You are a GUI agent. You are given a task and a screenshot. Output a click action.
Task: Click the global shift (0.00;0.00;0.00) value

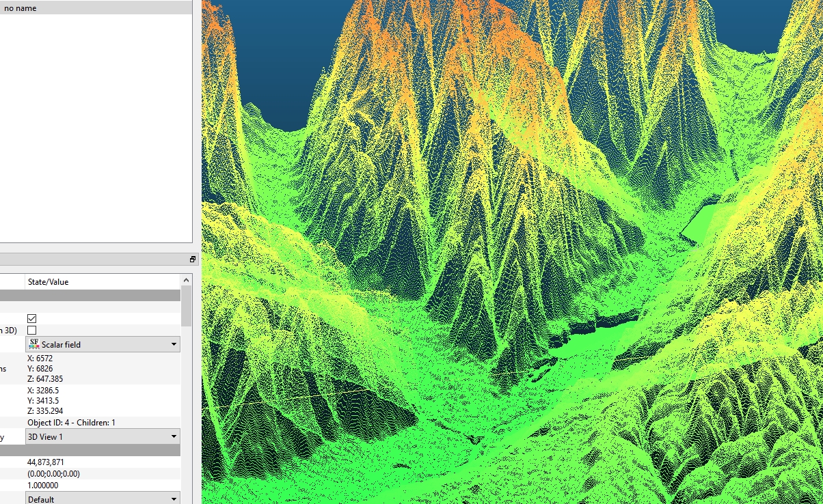tap(54, 473)
